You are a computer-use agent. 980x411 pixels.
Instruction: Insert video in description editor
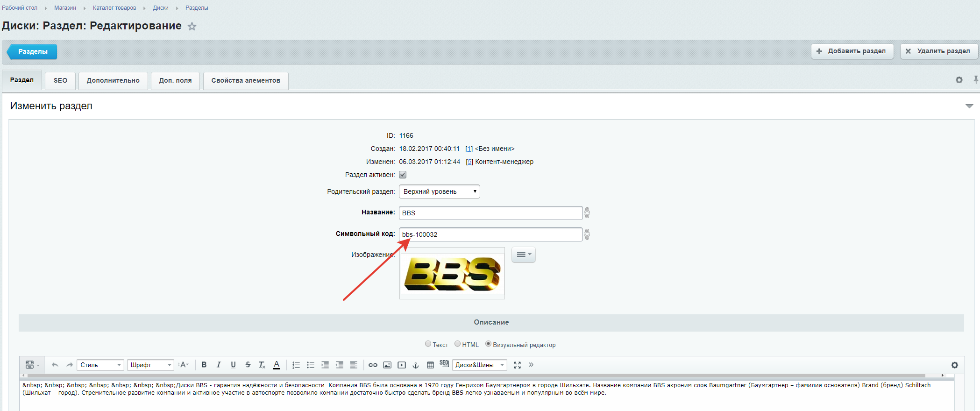click(402, 365)
